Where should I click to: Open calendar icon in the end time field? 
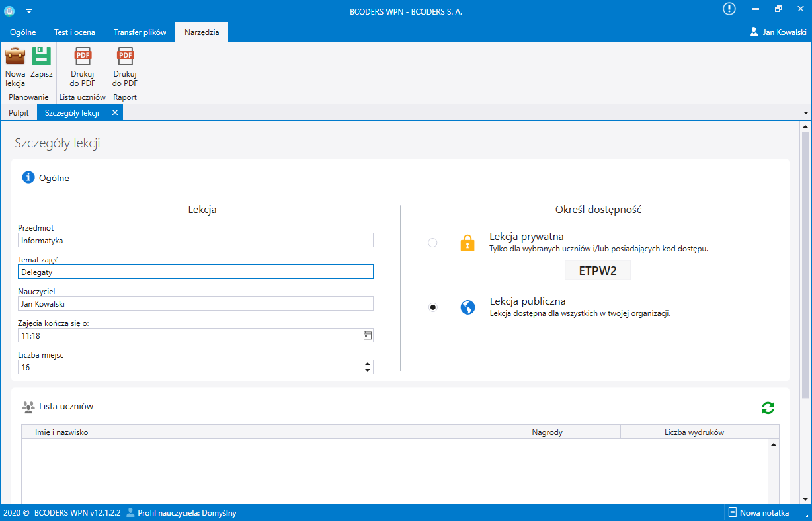coord(368,335)
